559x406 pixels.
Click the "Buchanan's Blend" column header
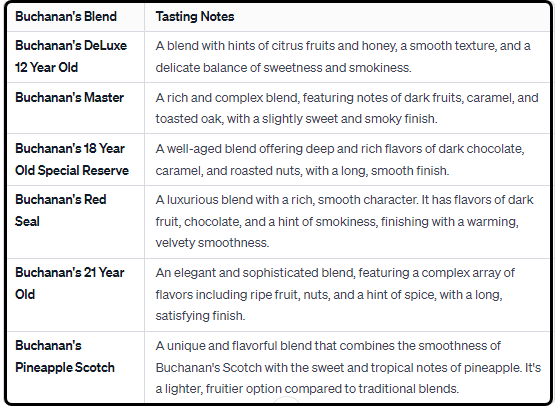[x=66, y=17]
